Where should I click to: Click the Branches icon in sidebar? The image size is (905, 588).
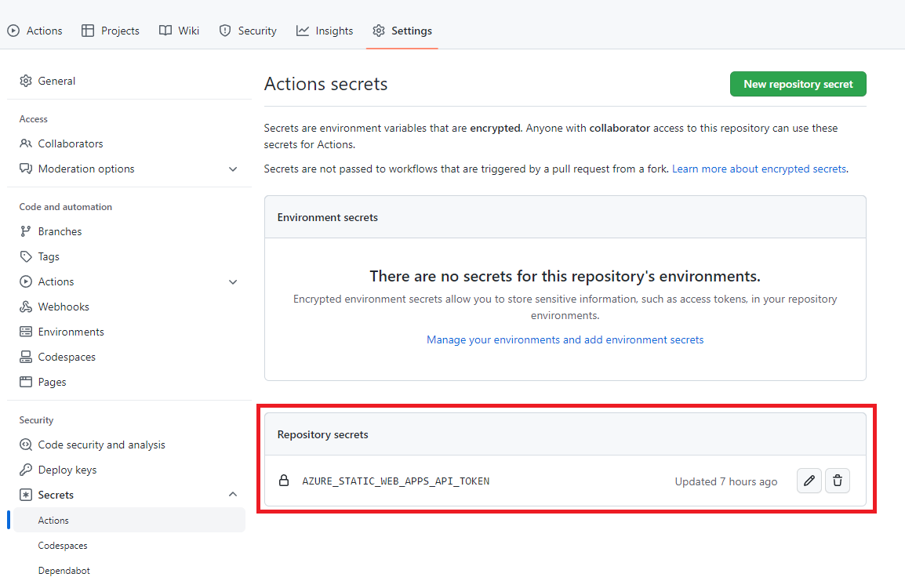(26, 231)
